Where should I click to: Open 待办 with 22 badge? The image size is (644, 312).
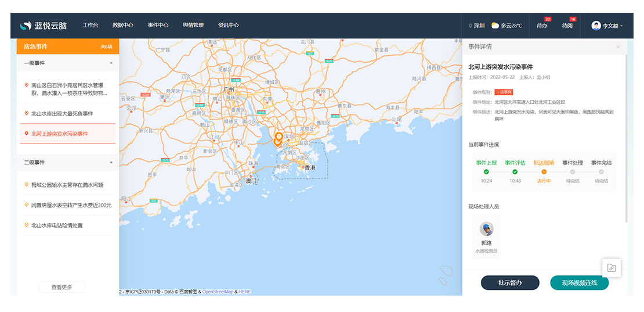pyautogui.click(x=542, y=26)
